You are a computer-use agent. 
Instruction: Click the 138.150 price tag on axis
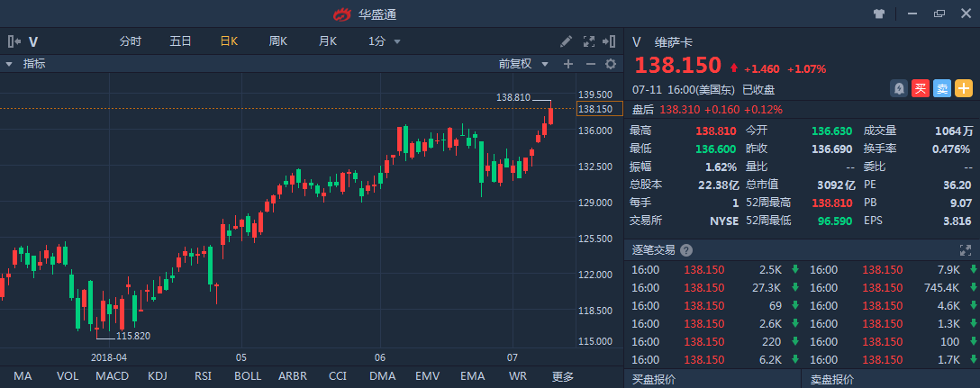click(x=599, y=109)
